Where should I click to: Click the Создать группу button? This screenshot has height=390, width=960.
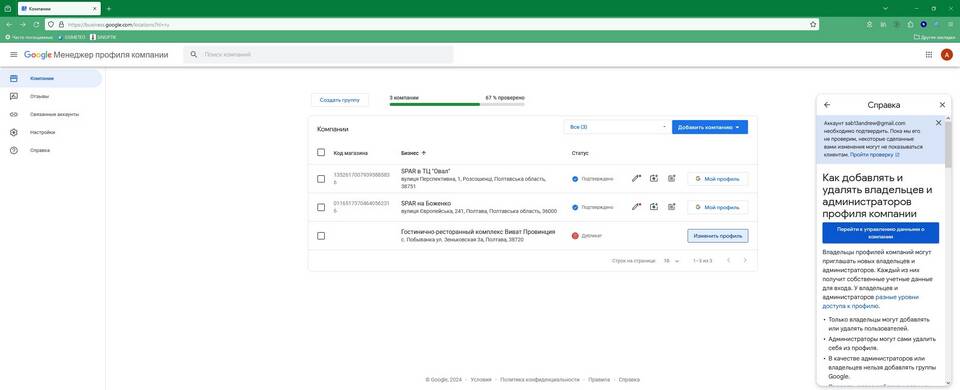(x=340, y=99)
